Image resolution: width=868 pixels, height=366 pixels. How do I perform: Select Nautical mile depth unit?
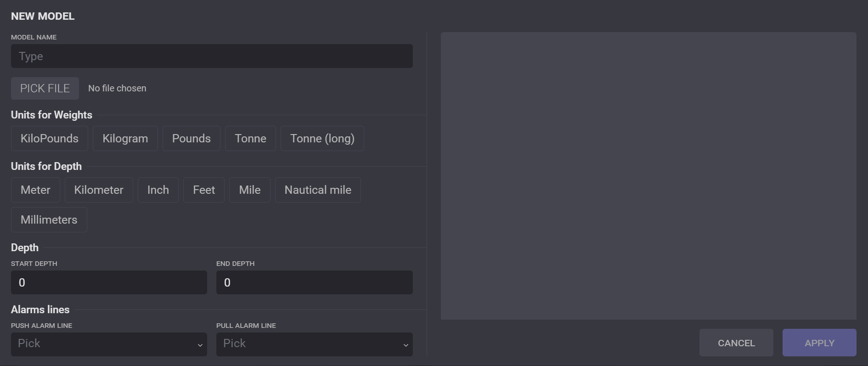point(318,190)
